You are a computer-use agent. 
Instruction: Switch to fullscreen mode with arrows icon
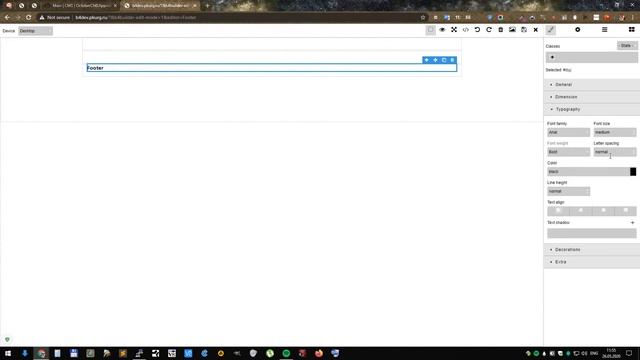pos(454,30)
